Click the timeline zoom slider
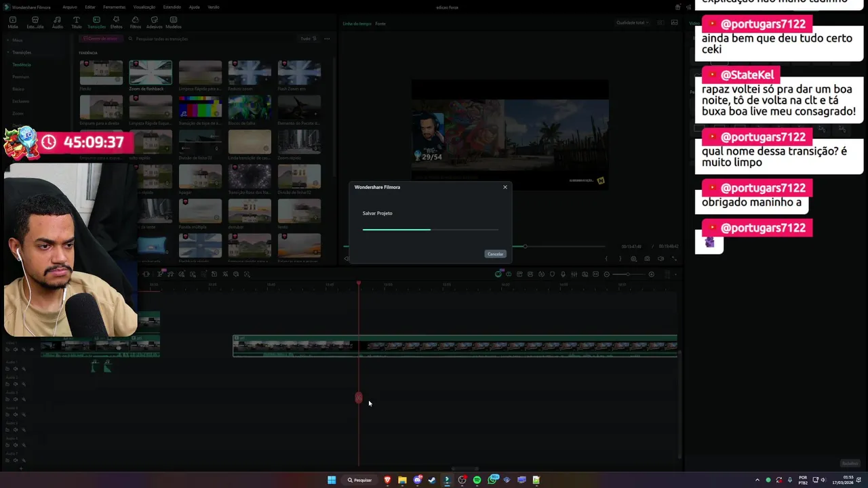 628,274
